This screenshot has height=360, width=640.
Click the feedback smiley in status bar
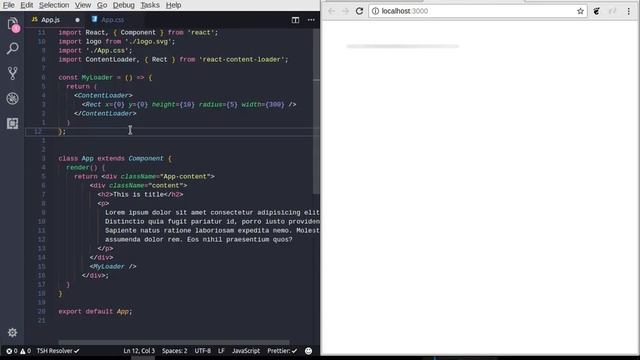point(309,351)
